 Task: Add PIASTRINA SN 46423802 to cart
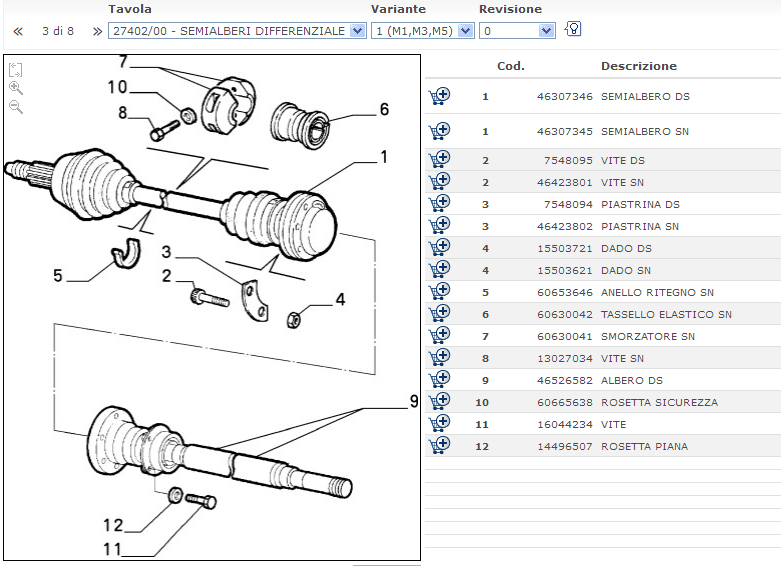439,225
